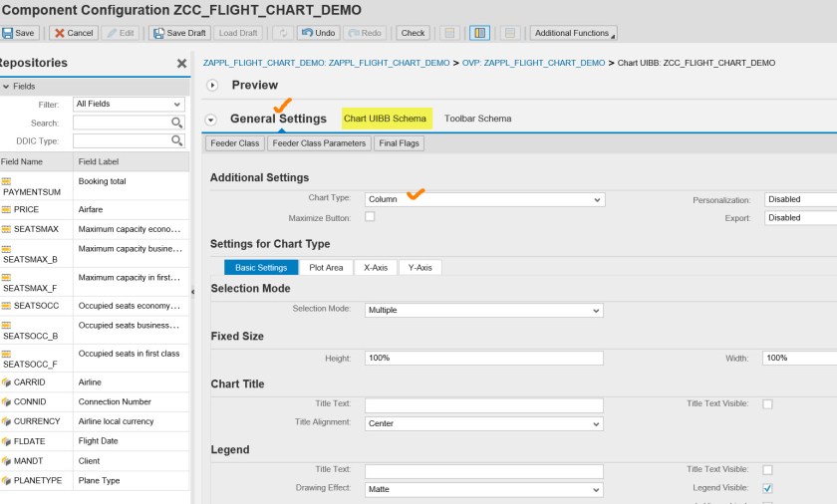Select the X-Axis tab
Screen dimensions: 837x504
pyautogui.click(x=376, y=268)
